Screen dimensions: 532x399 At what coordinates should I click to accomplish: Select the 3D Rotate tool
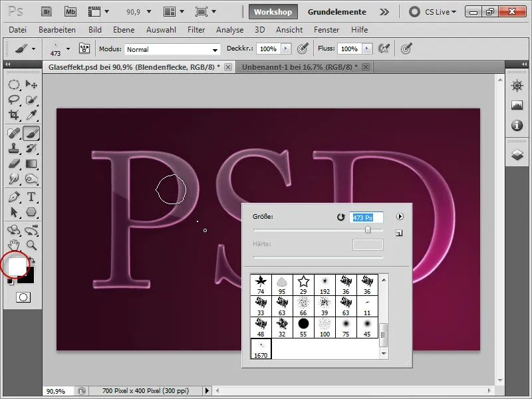point(14,230)
